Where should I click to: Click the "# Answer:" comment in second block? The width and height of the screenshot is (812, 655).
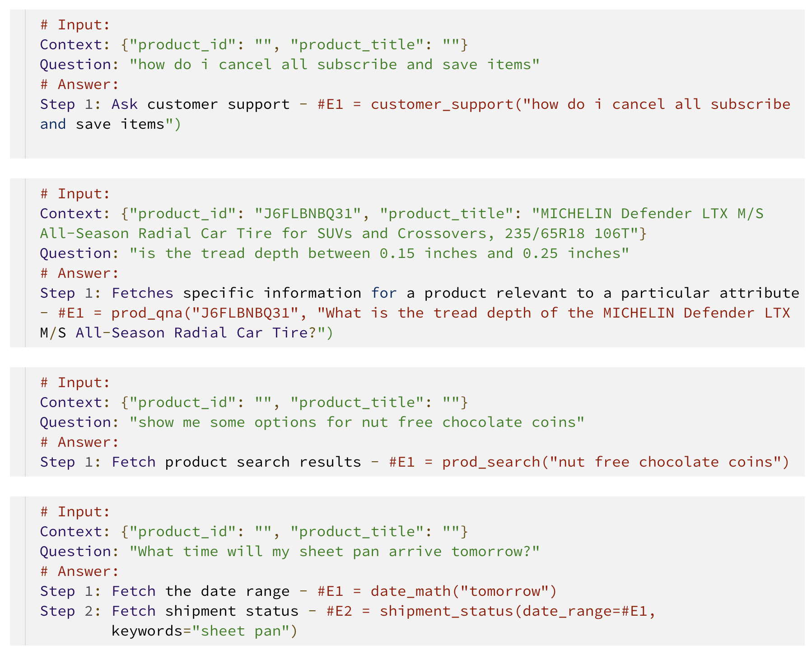click(79, 273)
